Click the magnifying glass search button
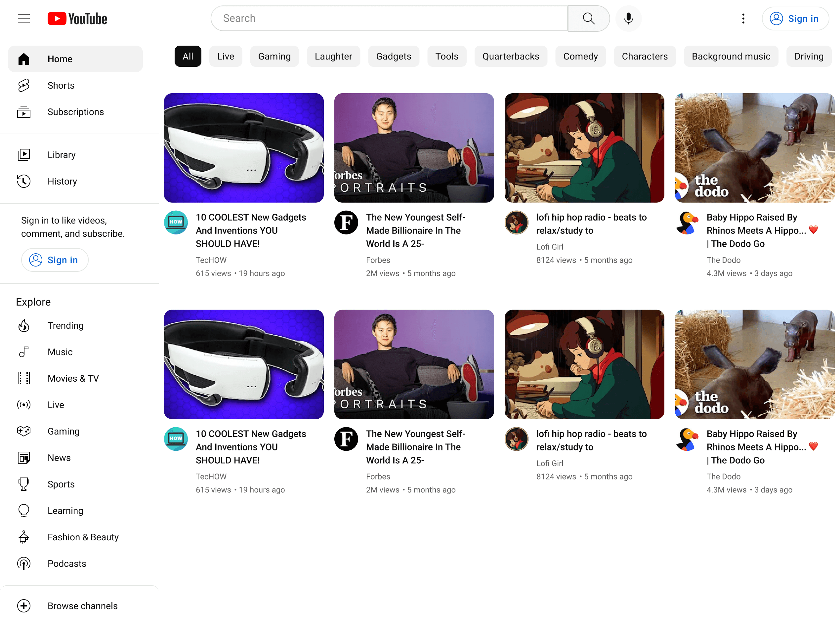The width and height of the screenshot is (840, 625). coord(588,18)
